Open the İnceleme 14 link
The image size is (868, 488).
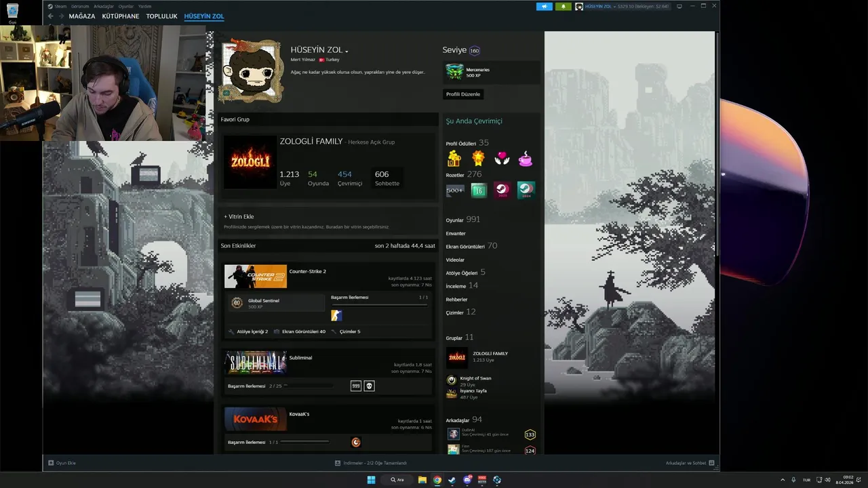(462, 285)
